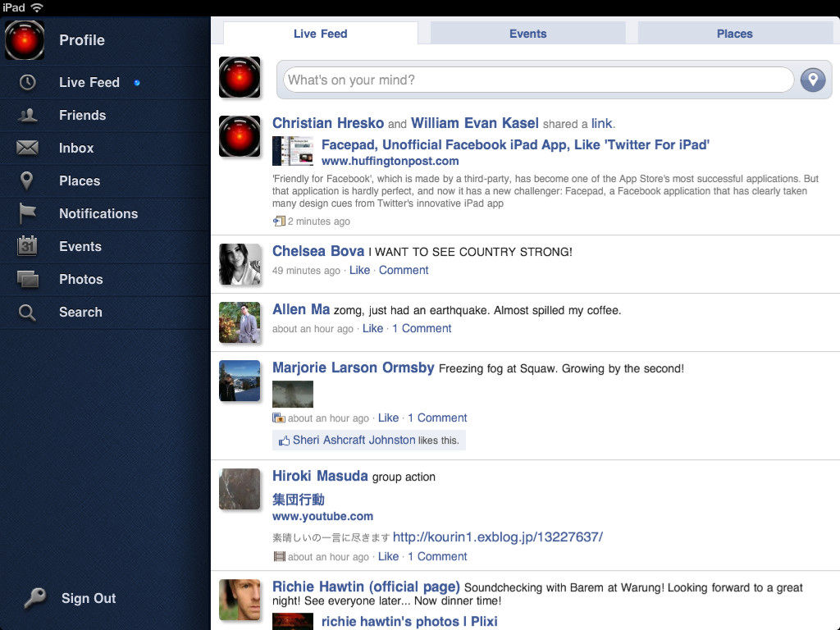Like Marjorie Larson Ormsby's post
Viewport: 840px width, 630px height.
click(388, 418)
